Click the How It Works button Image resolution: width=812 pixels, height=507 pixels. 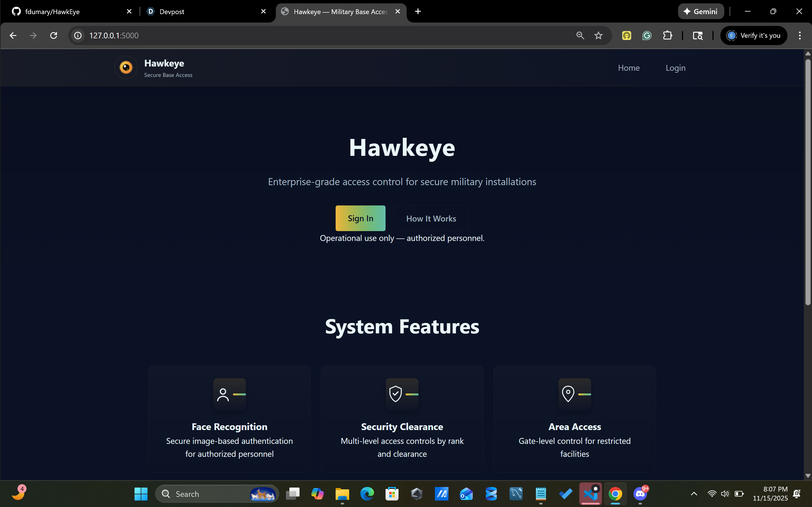coord(431,219)
